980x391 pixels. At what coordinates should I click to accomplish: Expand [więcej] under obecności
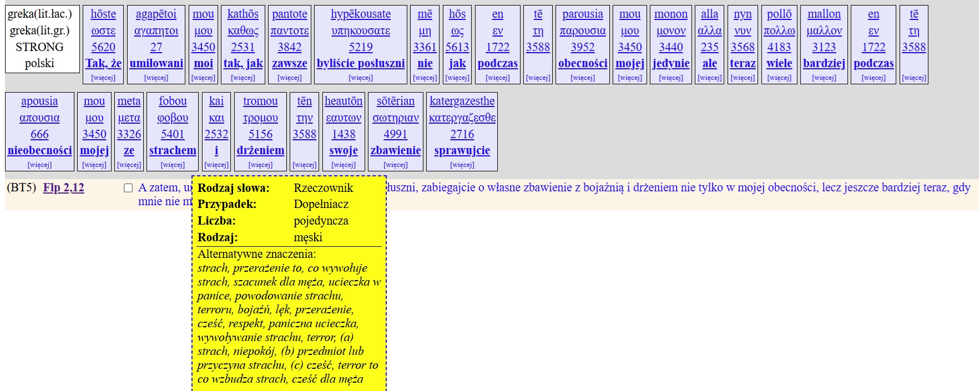click(583, 78)
